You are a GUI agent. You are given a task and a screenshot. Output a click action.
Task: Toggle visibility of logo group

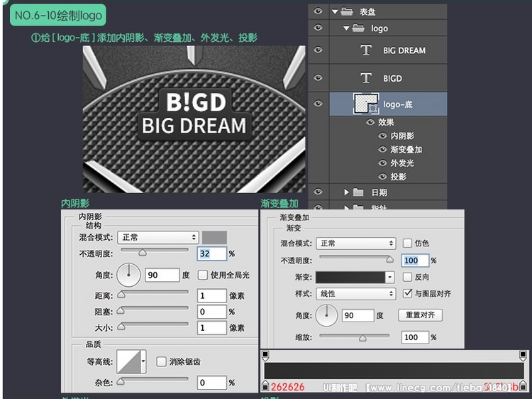[318, 28]
